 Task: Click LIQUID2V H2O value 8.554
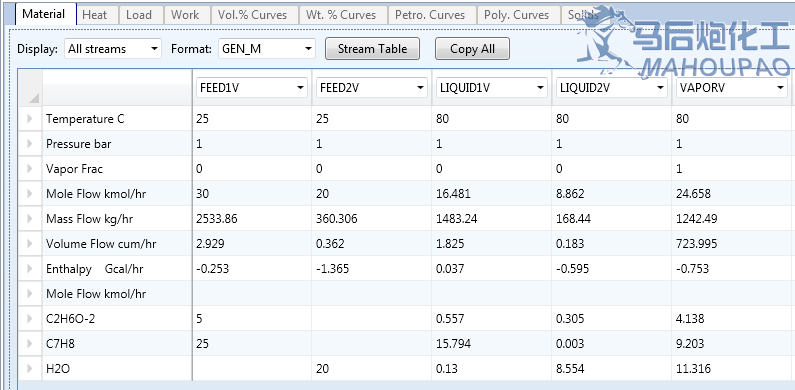click(569, 369)
